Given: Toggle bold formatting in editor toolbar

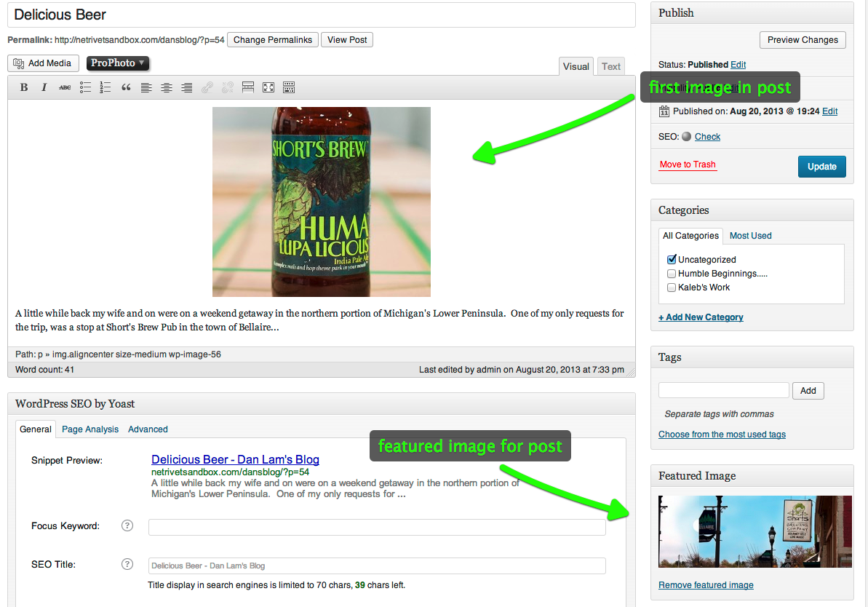Looking at the screenshot, I should (x=24, y=87).
